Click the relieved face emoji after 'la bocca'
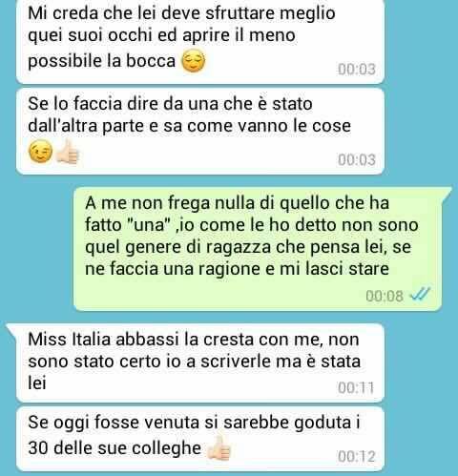Screen dimensions: 458x476 point(193,61)
